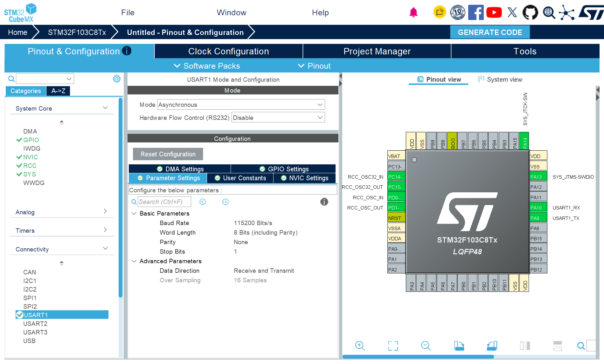The image size is (604, 364).
Task: Select pin PA10 on the chip
Action: [x=538, y=207]
